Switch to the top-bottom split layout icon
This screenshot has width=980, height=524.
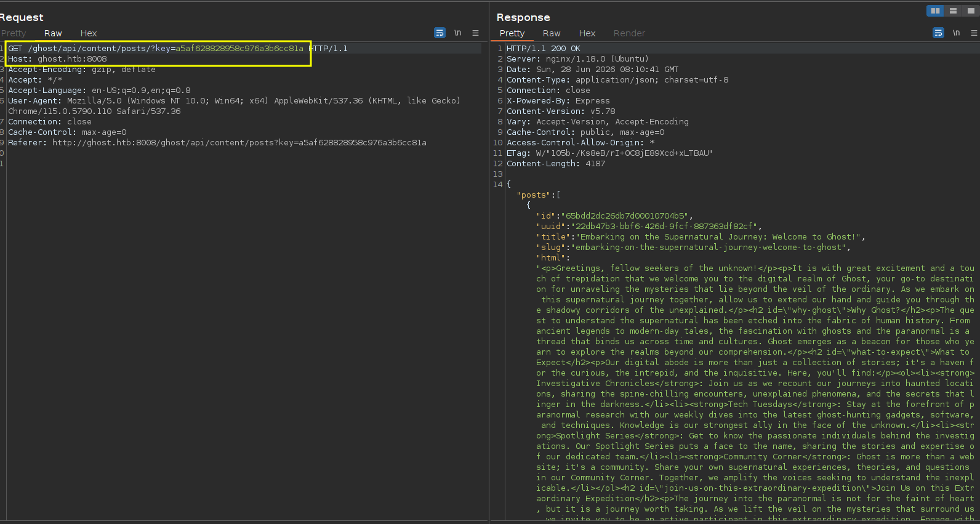tap(953, 10)
